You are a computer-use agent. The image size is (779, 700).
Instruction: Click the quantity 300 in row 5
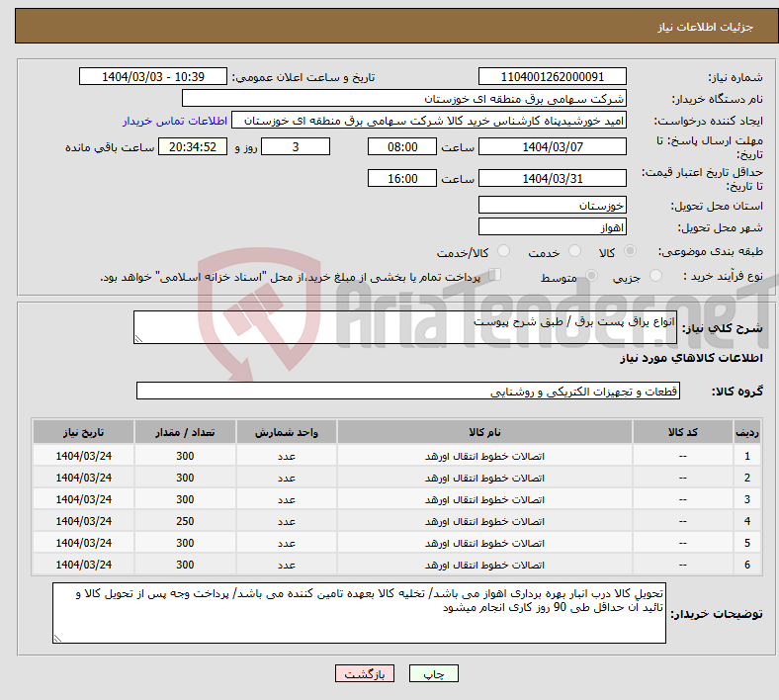pyautogui.click(x=185, y=543)
